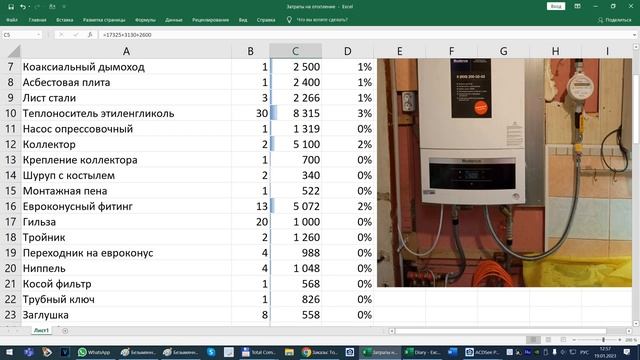
Task: Click cell 'Евроконусный фитинг'
Action: coord(126,206)
